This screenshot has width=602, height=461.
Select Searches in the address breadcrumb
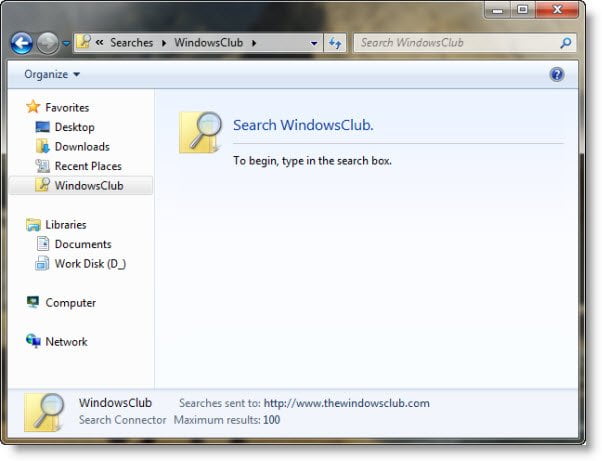131,43
